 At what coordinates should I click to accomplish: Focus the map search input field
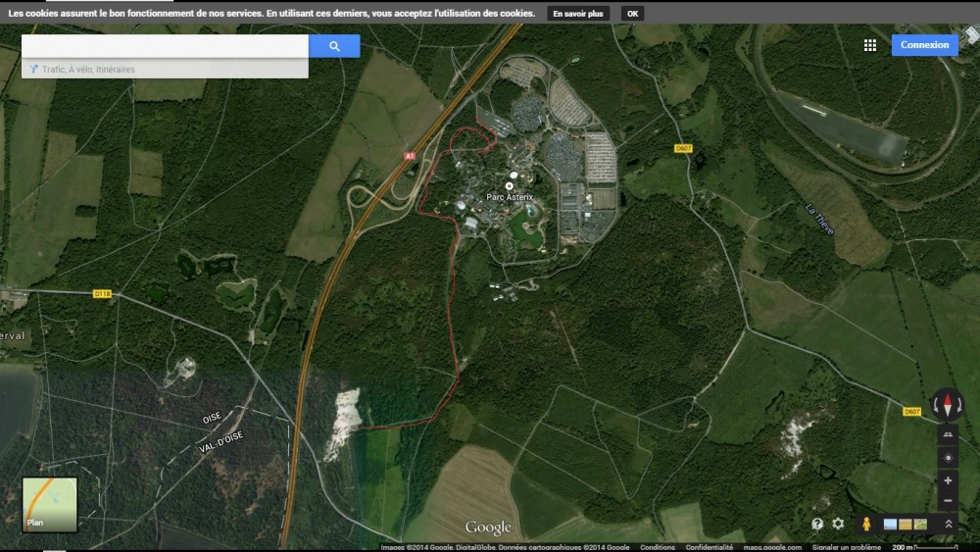[x=165, y=46]
